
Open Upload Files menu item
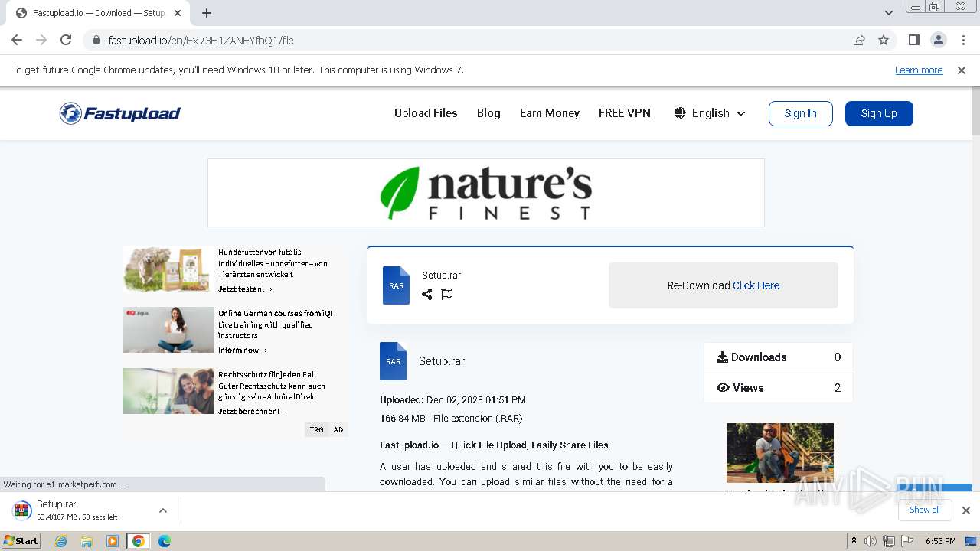[426, 112]
